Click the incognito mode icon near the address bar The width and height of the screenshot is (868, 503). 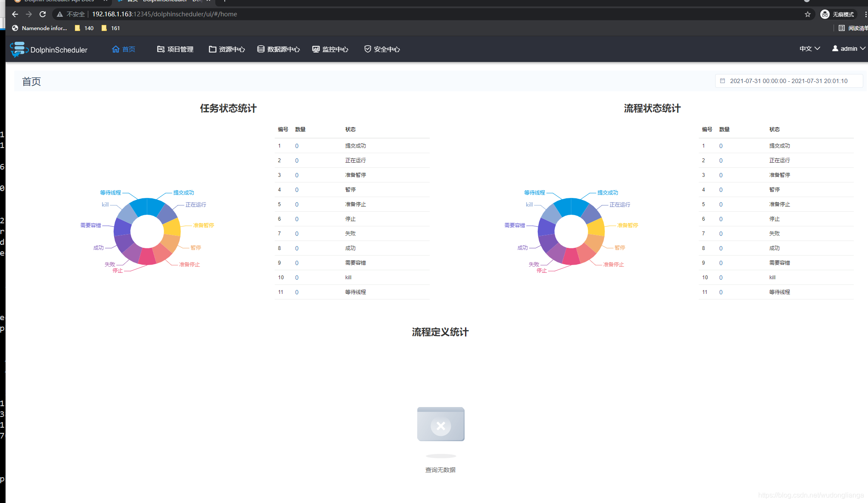tap(825, 14)
